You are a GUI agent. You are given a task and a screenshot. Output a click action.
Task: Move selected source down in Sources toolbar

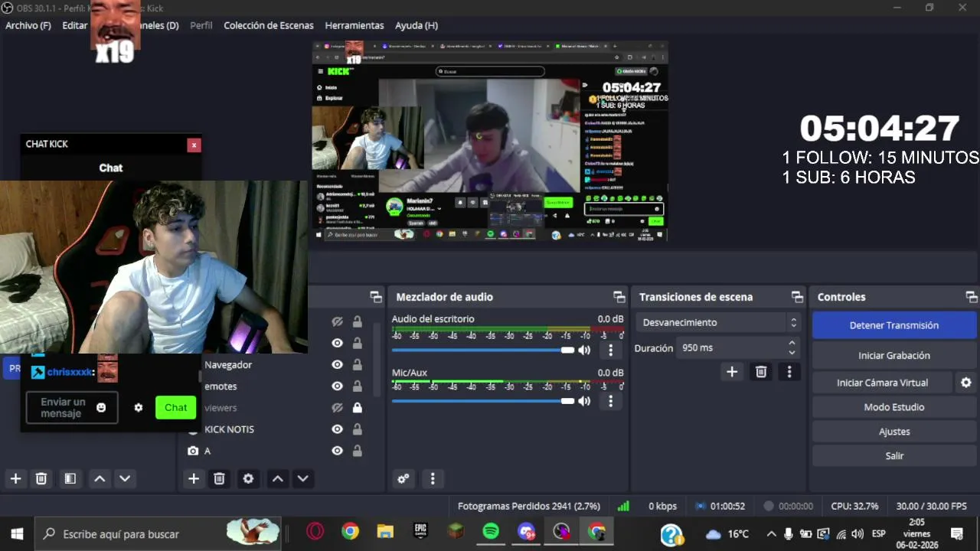click(x=303, y=478)
